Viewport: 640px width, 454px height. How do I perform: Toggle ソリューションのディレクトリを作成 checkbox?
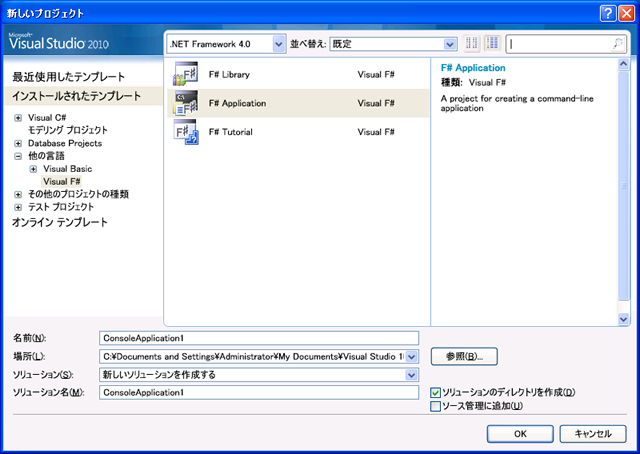tap(435, 393)
